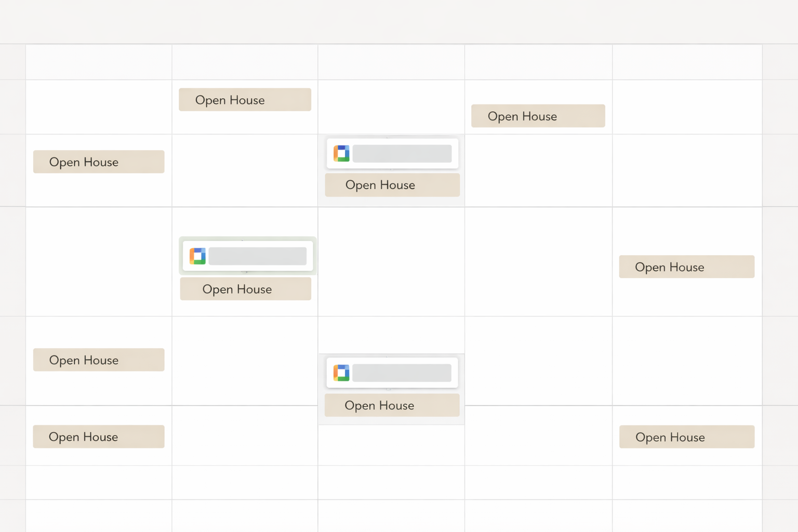The image size is (798, 532).
Task: Click the gray title placeholder inside the highlighted widget
Action: coord(258,256)
